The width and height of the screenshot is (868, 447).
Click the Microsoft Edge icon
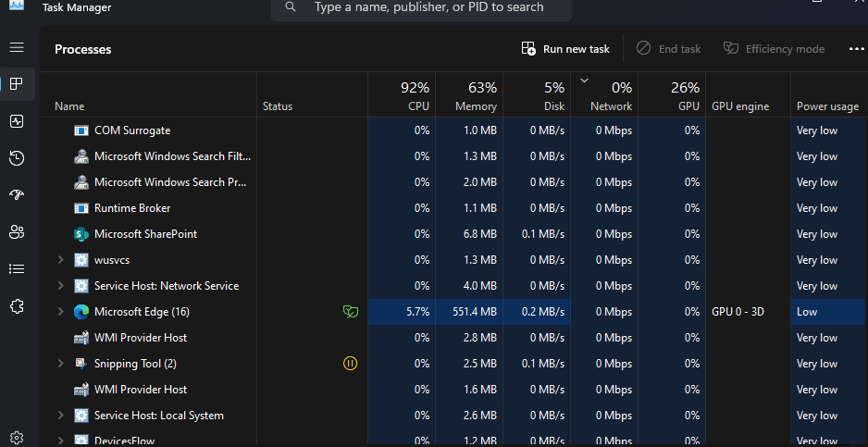81,312
